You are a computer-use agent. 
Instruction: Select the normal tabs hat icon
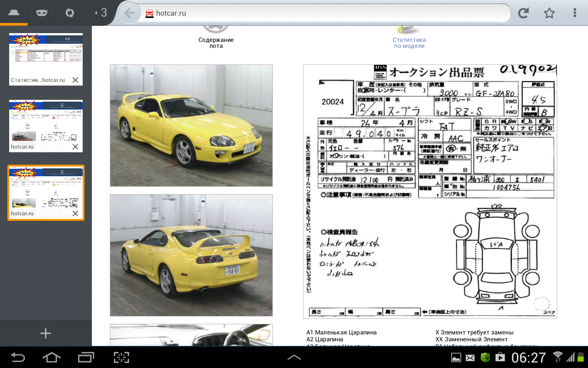(x=14, y=13)
